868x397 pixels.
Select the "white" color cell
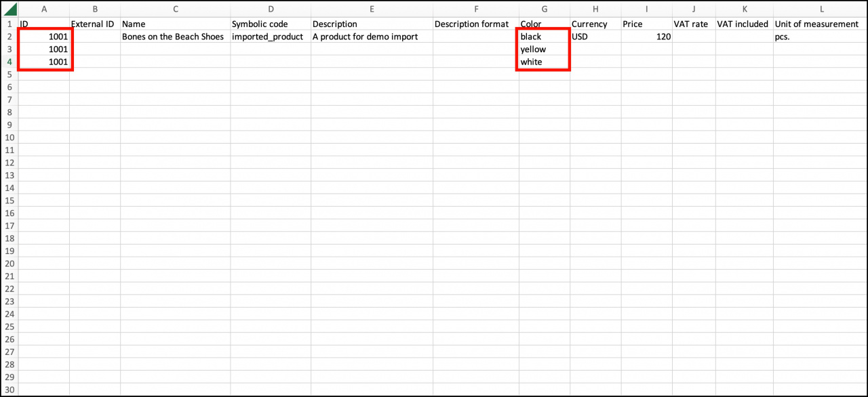[x=545, y=62]
